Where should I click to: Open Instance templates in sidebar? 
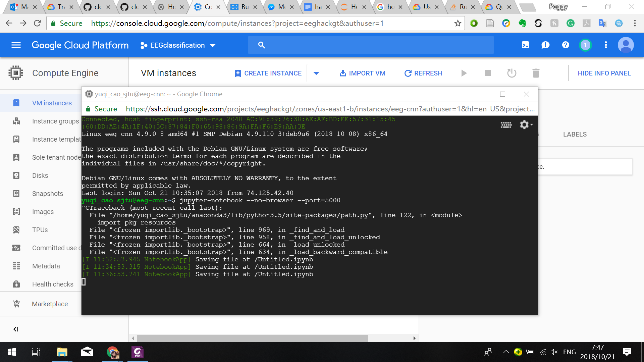41,139
